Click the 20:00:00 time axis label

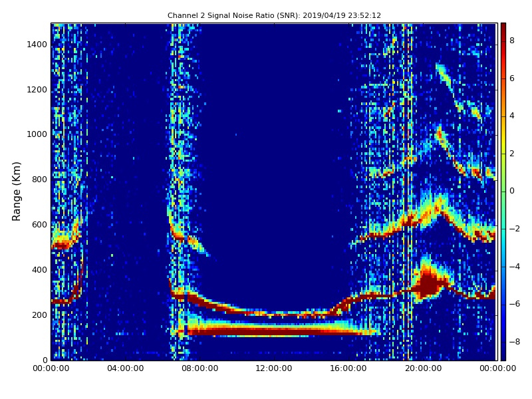coord(423,368)
